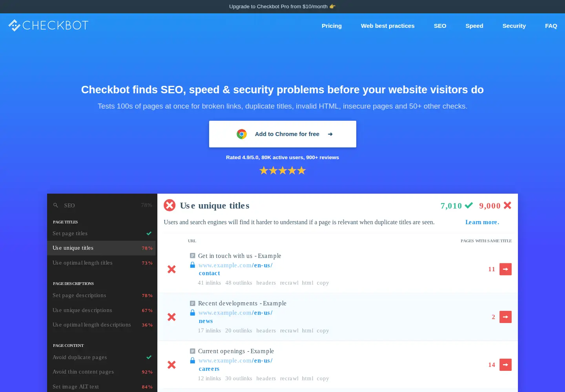Click green checkmark beside Set page titles
The height and width of the screenshot is (392, 565).
pyautogui.click(x=149, y=233)
